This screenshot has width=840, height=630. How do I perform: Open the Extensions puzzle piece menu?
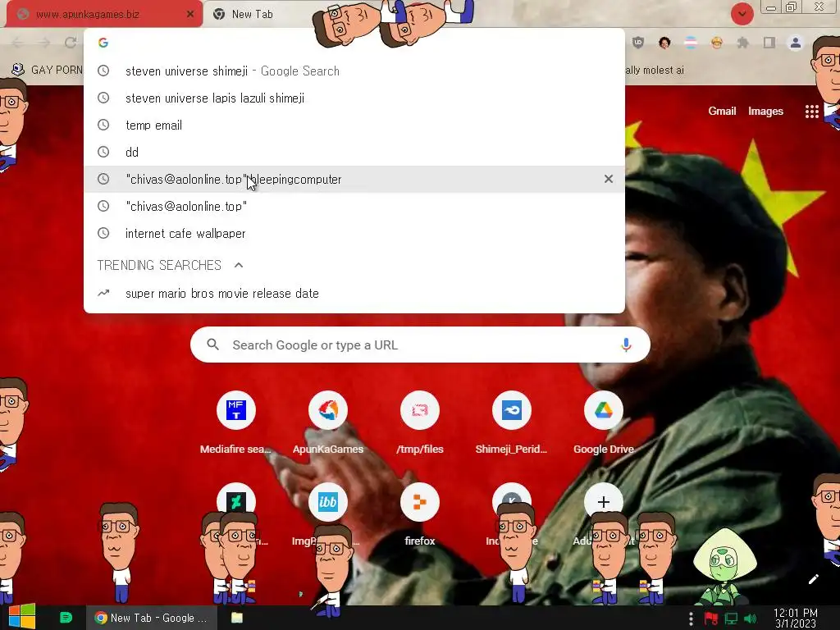coord(742,43)
